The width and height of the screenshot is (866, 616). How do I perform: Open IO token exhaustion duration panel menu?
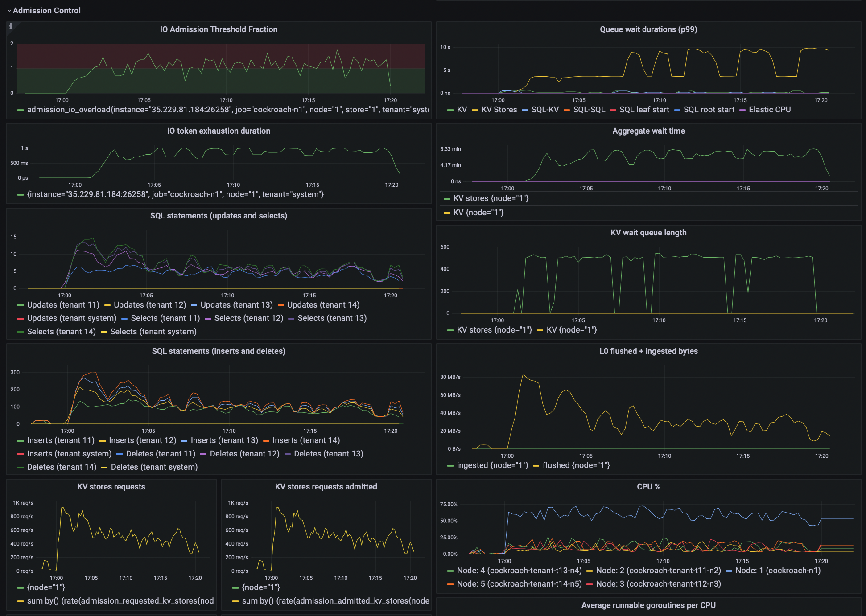[219, 131]
